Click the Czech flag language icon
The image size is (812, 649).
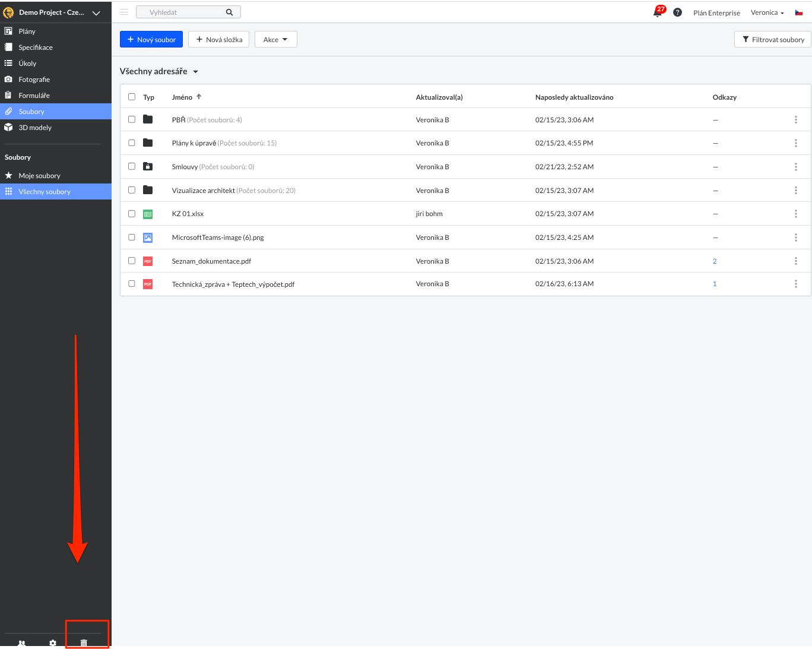(x=799, y=12)
